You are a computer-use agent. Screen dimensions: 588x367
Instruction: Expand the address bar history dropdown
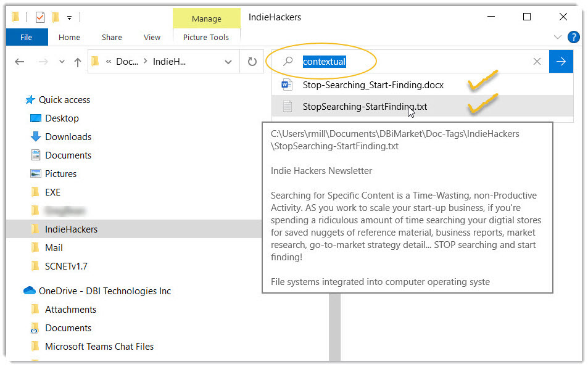[228, 62]
